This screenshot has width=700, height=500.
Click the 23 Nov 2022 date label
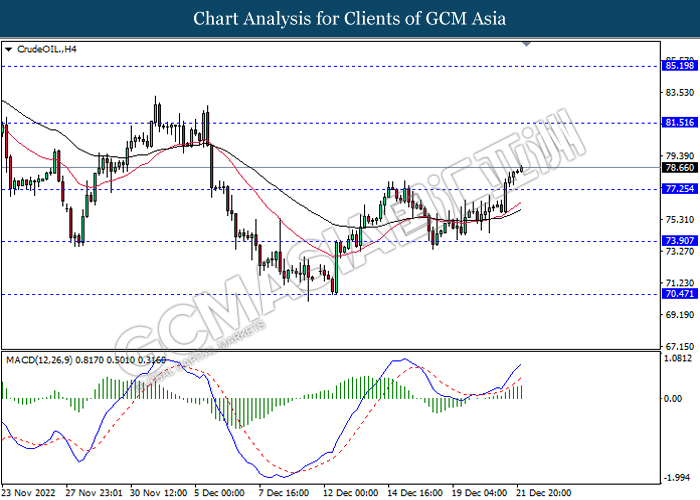coord(29,493)
